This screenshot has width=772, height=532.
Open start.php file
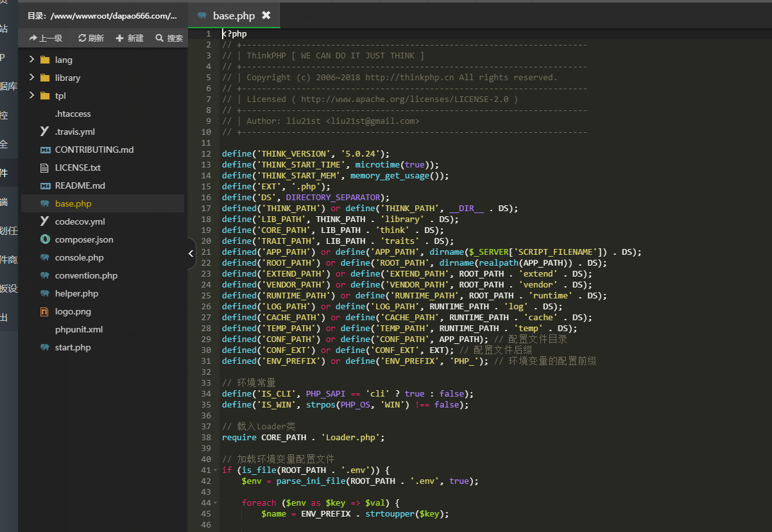click(73, 347)
